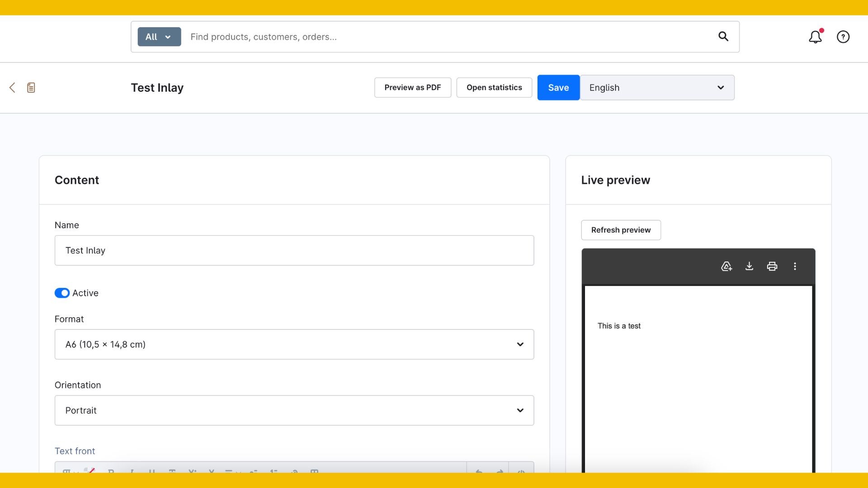Image resolution: width=868 pixels, height=488 pixels.
Task: Click the add to Drive icon in PDF viewer
Action: (x=726, y=267)
